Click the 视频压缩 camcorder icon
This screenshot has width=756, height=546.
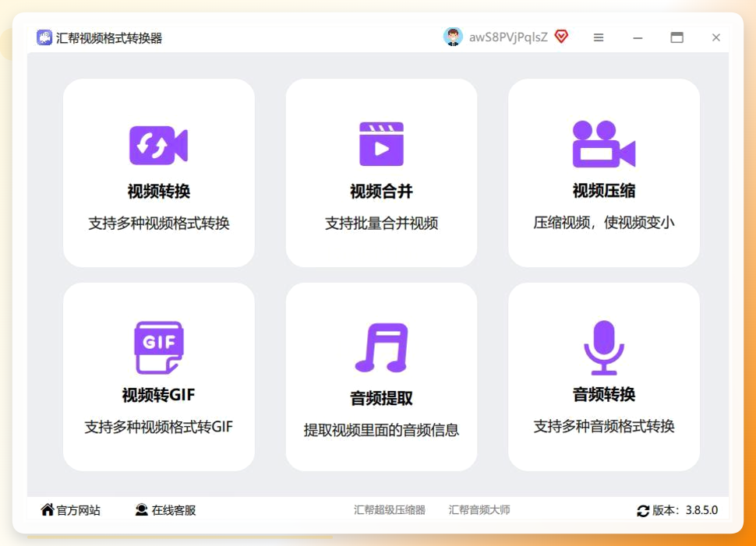(x=604, y=143)
